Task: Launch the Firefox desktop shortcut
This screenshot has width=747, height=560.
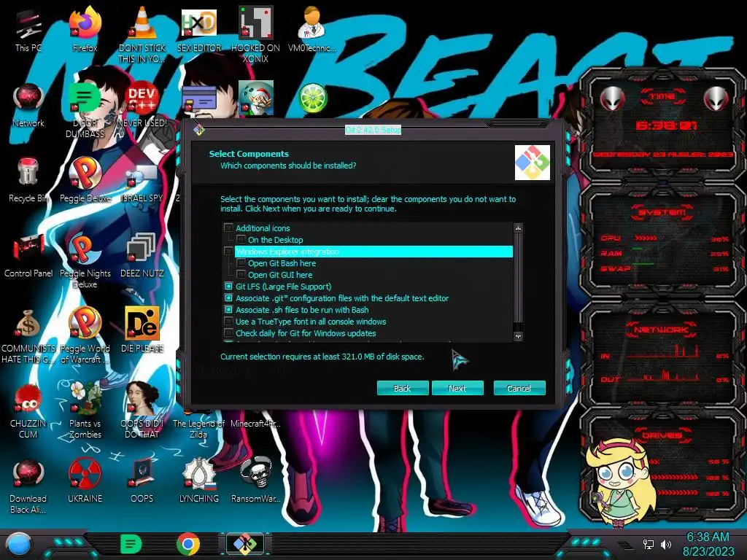Action: [x=85, y=28]
